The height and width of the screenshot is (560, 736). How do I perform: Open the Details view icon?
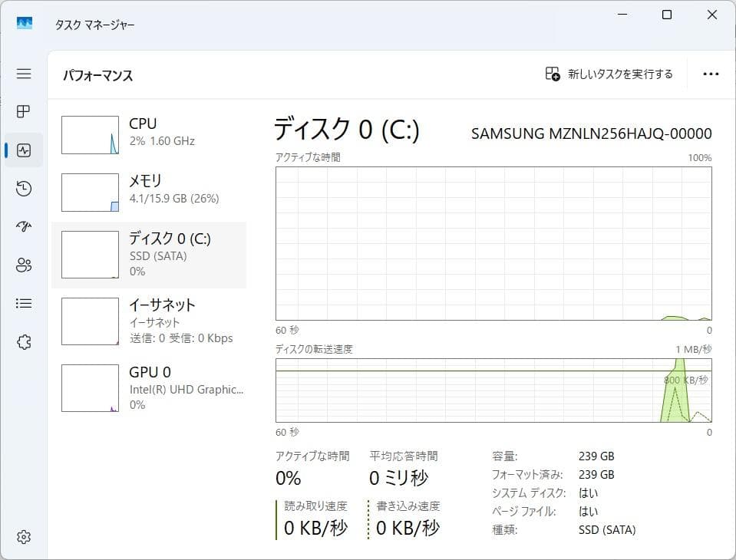click(x=23, y=303)
